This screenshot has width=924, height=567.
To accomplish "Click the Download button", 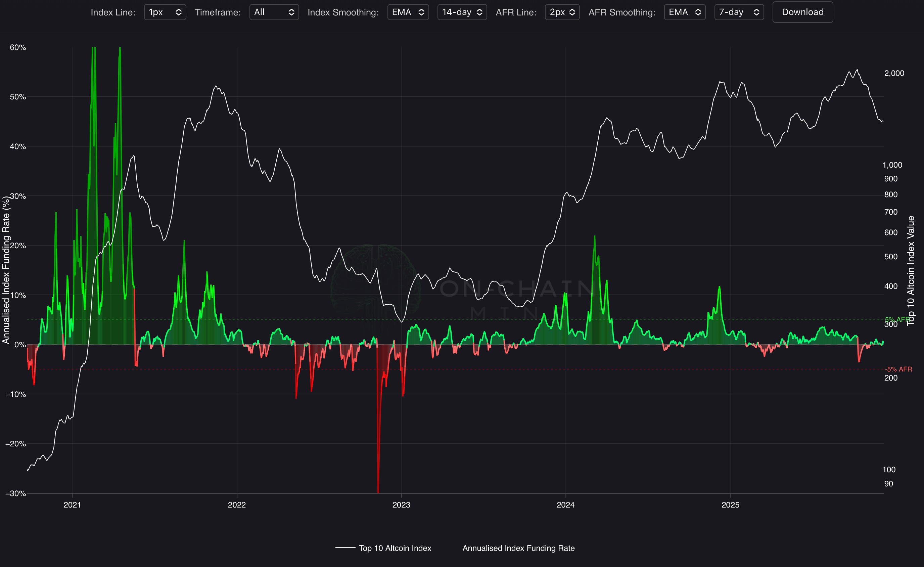I will click(802, 12).
